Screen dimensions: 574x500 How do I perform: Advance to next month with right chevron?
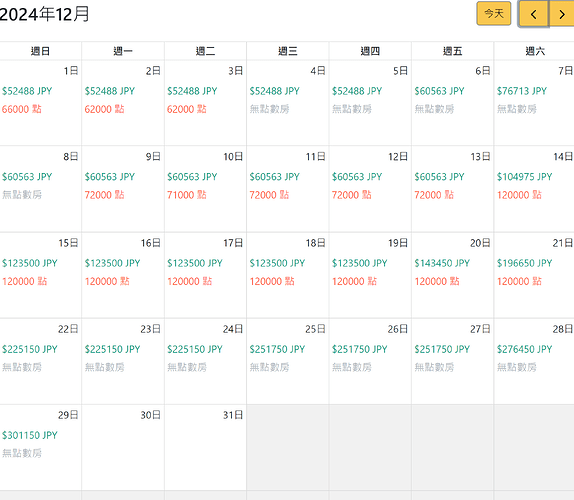tap(561, 14)
